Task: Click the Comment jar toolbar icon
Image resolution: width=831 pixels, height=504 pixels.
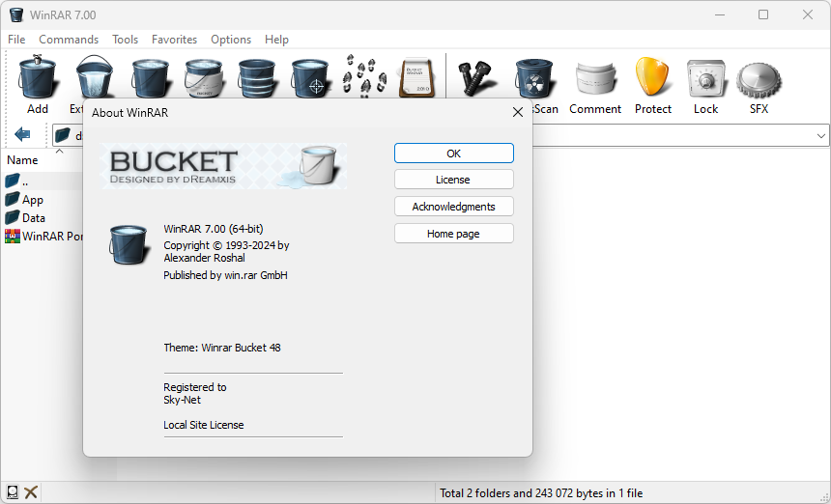Action: (595, 79)
